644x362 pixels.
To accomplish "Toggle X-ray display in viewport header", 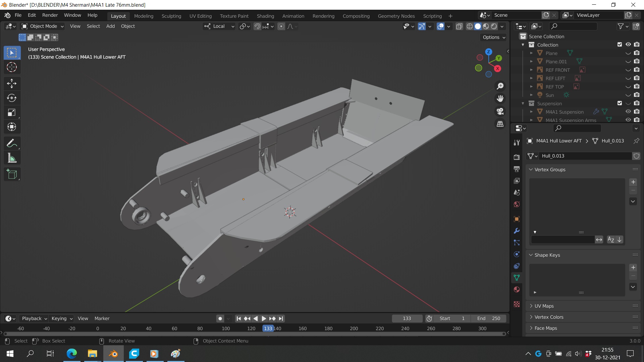I will point(459,26).
